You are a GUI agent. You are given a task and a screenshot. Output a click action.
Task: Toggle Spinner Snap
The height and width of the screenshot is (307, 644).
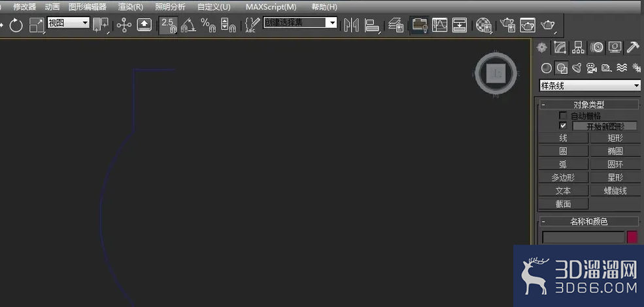pos(228,25)
